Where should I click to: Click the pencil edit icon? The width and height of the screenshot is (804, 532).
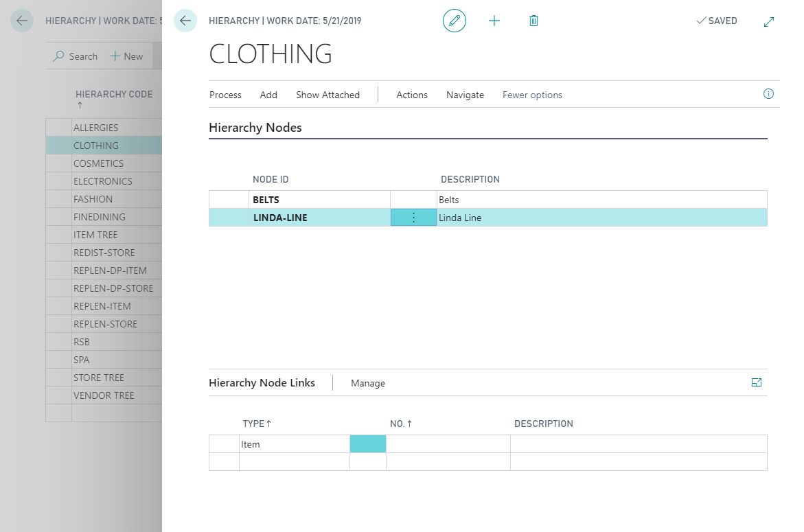pyautogui.click(x=454, y=21)
